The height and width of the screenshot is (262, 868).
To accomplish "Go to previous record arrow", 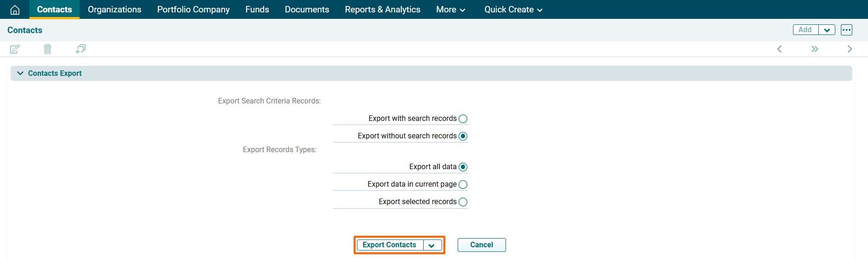I will pos(779,49).
